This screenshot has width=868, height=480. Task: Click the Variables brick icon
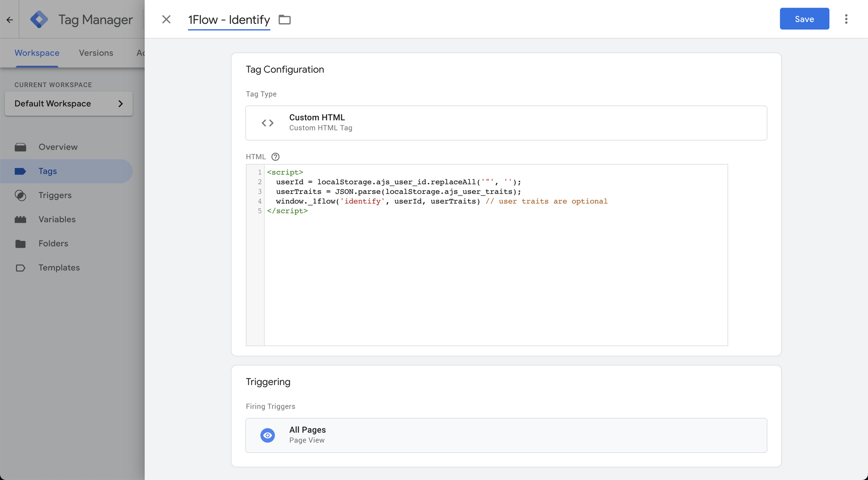click(20, 220)
